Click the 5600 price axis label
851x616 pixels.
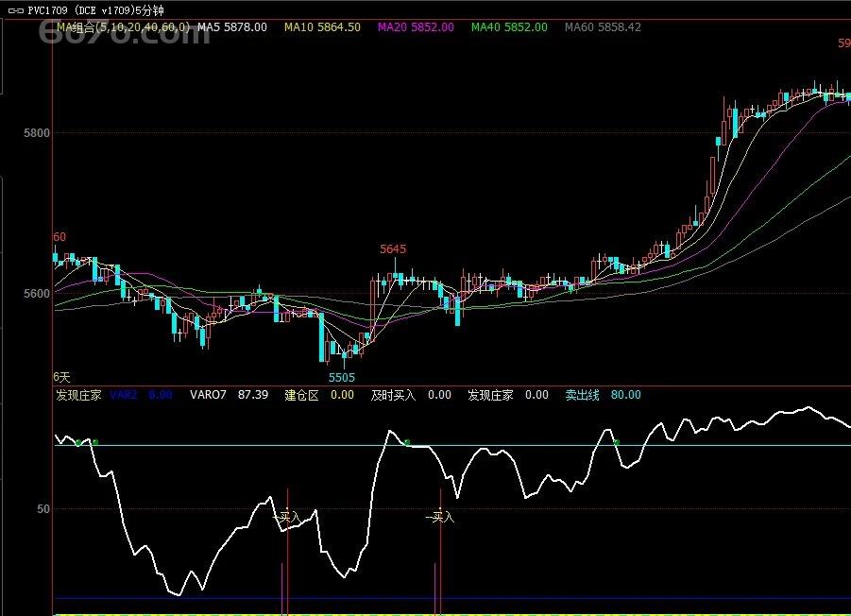[x=36, y=294]
